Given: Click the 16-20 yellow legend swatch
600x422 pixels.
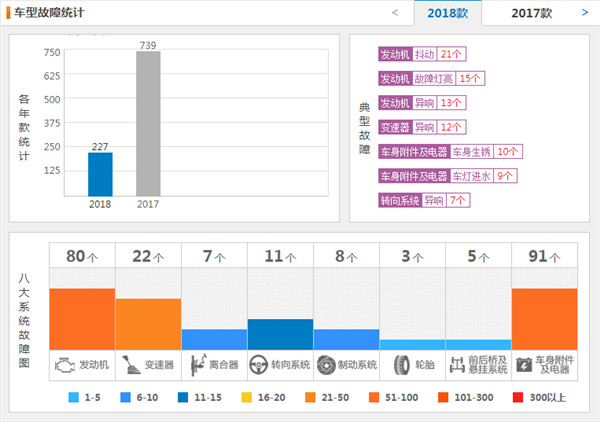Looking at the screenshot, I should pyautogui.click(x=247, y=397).
